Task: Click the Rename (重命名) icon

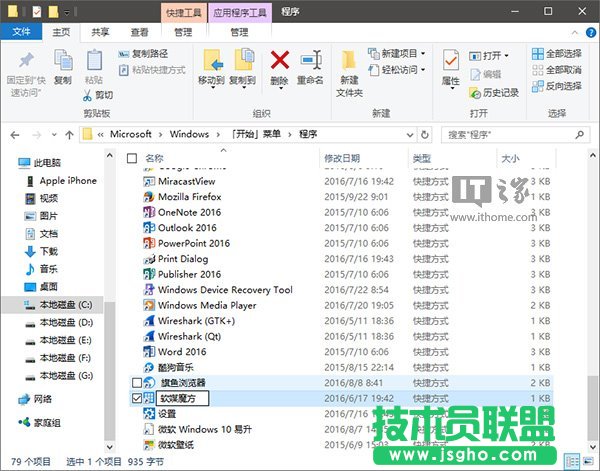Action: tap(311, 60)
